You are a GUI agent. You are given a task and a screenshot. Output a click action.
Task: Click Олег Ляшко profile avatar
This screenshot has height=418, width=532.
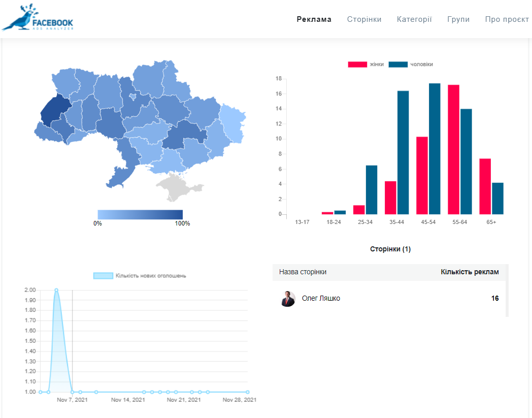click(x=288, y=299)
